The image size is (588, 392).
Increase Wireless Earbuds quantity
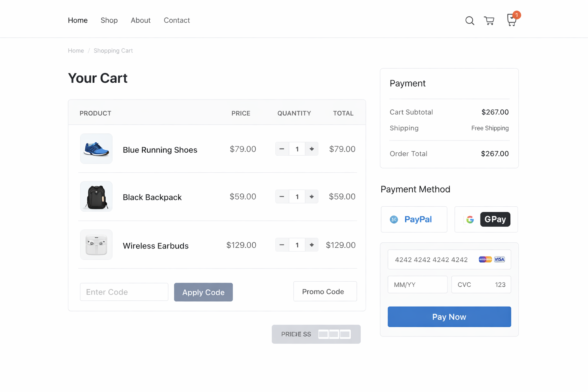(312, 245)
